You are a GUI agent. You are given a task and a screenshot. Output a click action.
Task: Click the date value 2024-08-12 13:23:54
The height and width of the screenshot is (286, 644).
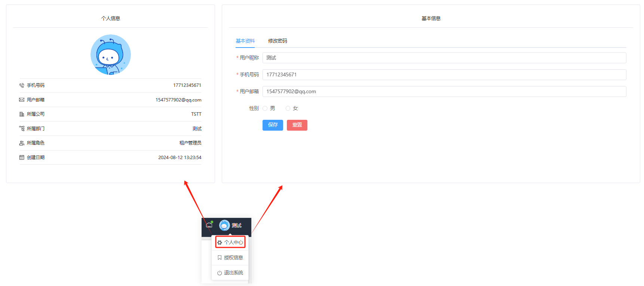point(180,158)
